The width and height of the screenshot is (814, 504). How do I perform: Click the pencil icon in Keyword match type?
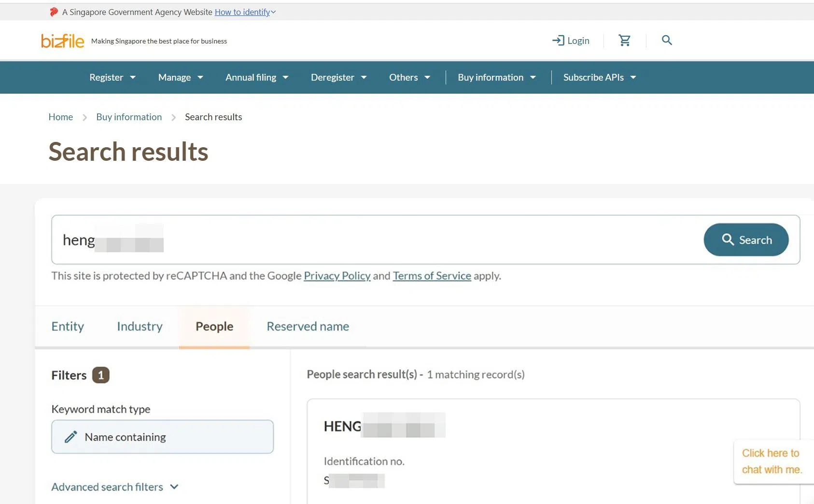coord(71,437)
